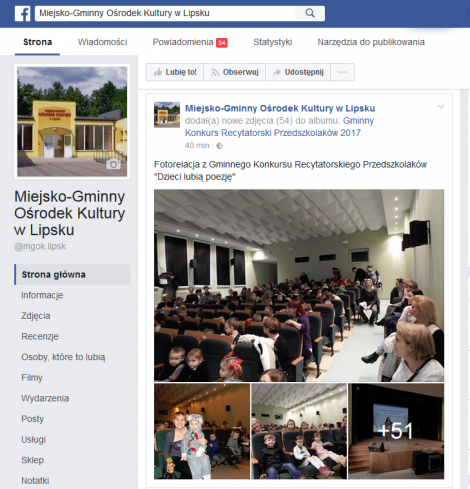Open Narzędzia do publikowania tab
Image resolution: width=470 pixels, height=489 pixels.
371,42
